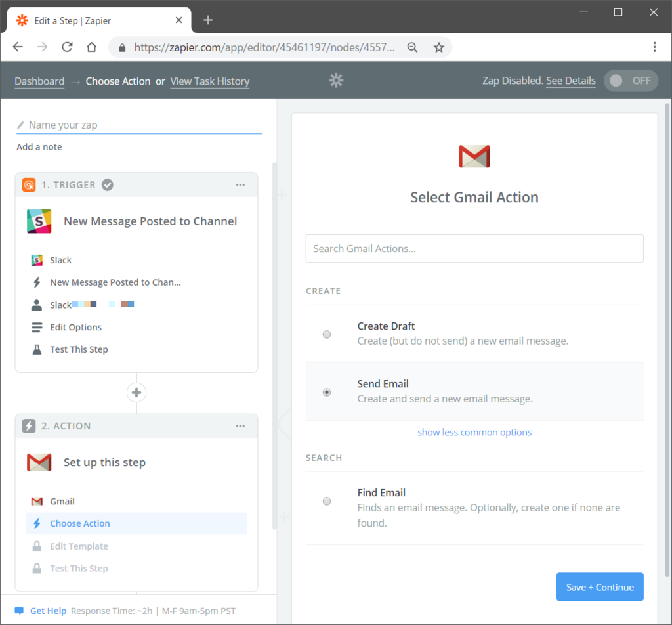
Task: Click the browser forward arrow
Action: [x=43, y=47]
